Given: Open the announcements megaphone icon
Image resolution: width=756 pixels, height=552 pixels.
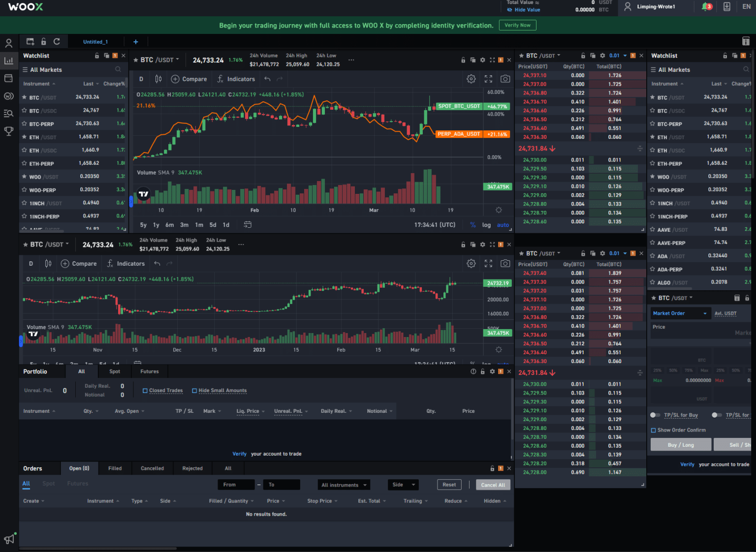Looking at the screenshot, I should click(x=9, y=539).
